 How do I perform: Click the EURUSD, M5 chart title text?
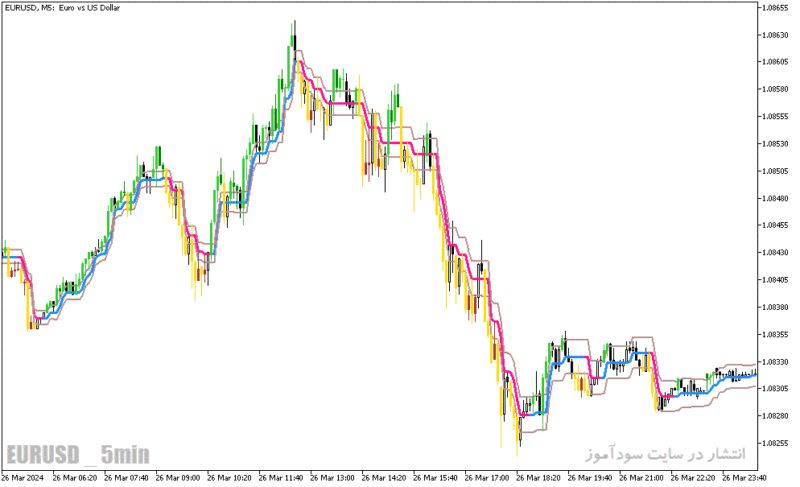click(61, 8)
